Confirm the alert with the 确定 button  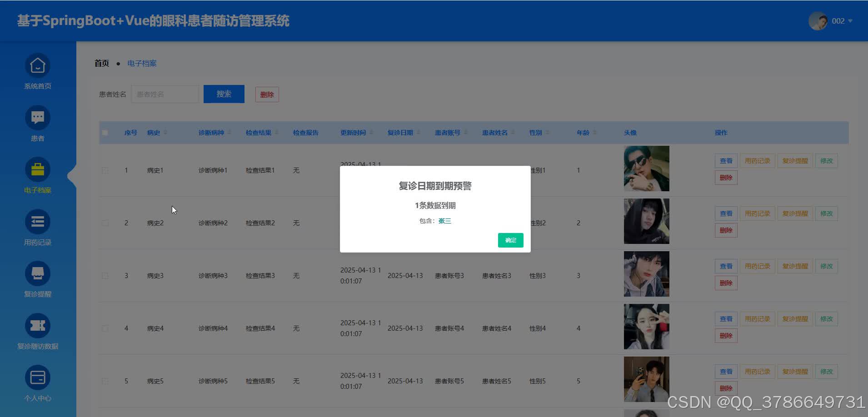510,240
